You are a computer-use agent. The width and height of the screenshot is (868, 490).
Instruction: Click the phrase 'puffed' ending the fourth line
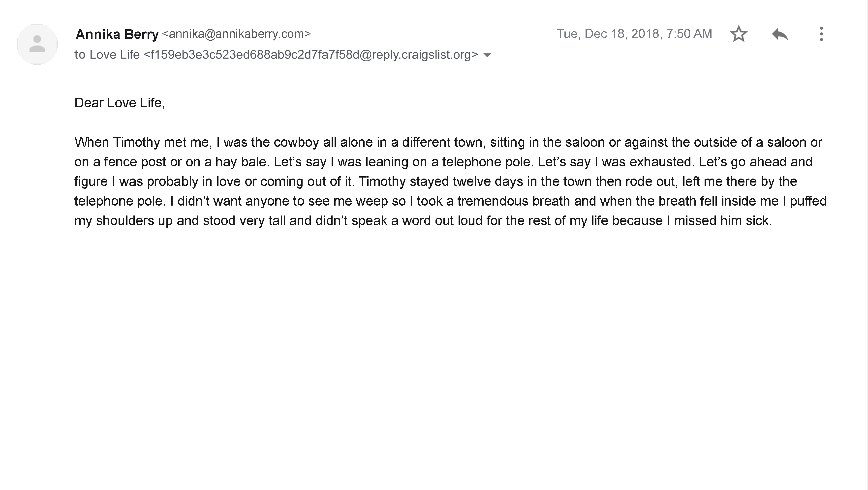808,201
